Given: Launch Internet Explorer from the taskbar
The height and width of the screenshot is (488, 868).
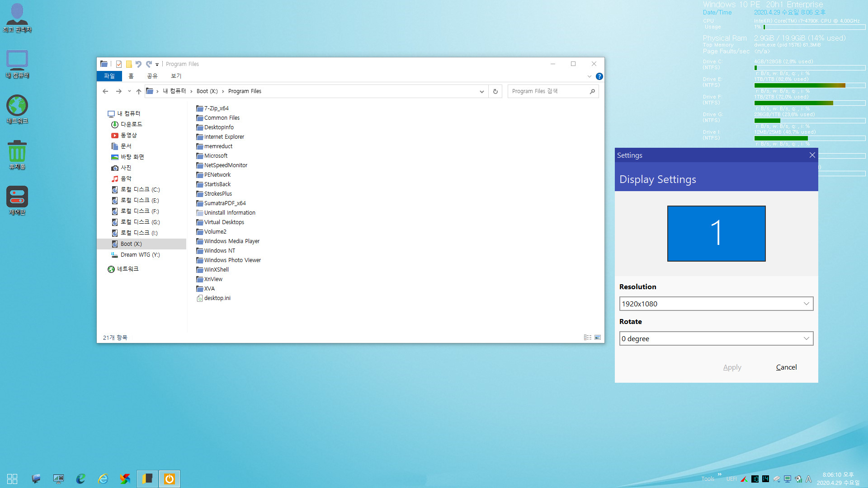Looking at the screenshot, I should [103, 479].
